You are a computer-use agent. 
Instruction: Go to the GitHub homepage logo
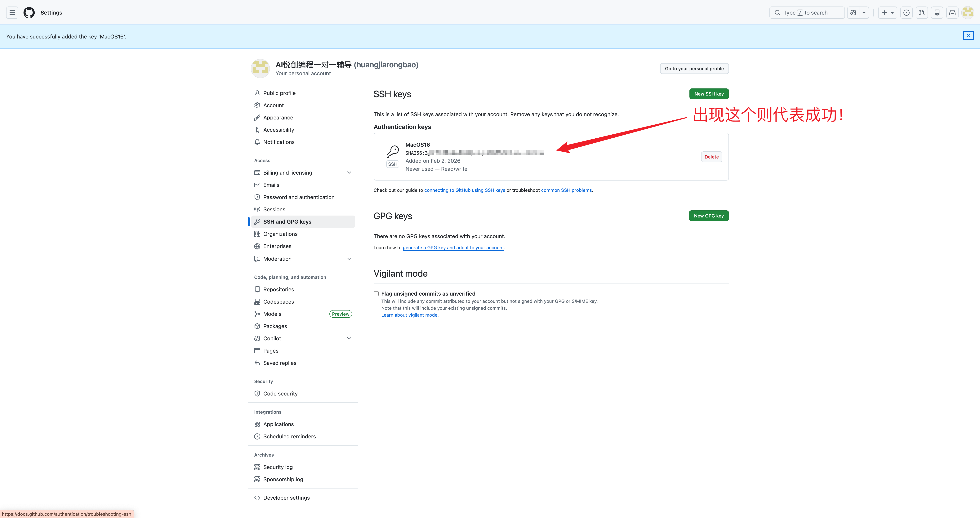[x=29, y=13]
